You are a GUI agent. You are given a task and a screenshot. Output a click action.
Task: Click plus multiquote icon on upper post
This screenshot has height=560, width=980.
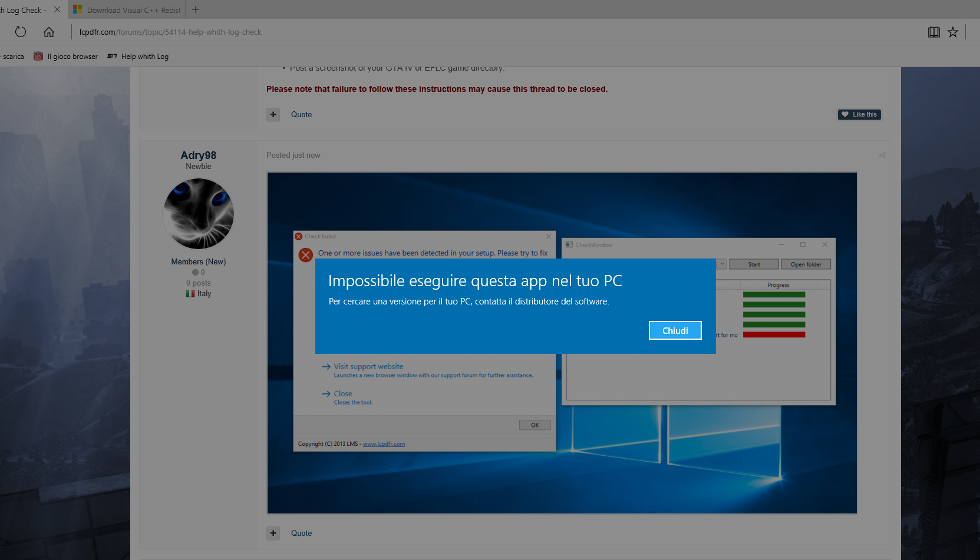tap(273, 114)
